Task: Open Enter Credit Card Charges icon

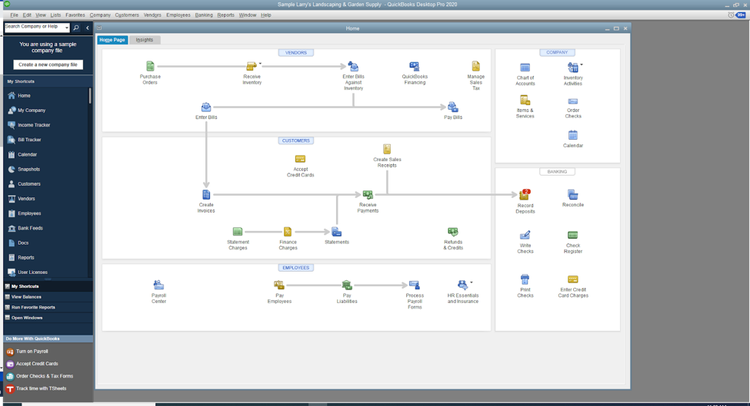Action: tap(573, 279)
